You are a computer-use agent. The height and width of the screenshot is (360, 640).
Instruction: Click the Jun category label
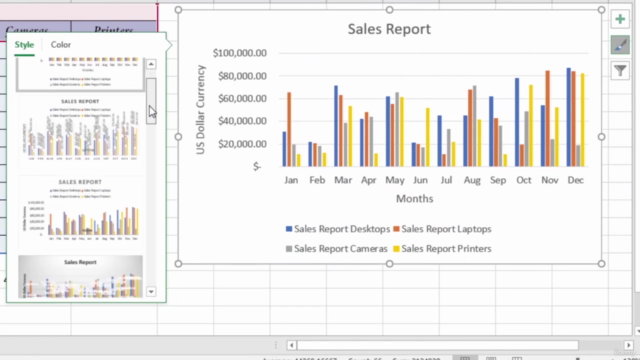pyautogui.click(x=420, y=180)
